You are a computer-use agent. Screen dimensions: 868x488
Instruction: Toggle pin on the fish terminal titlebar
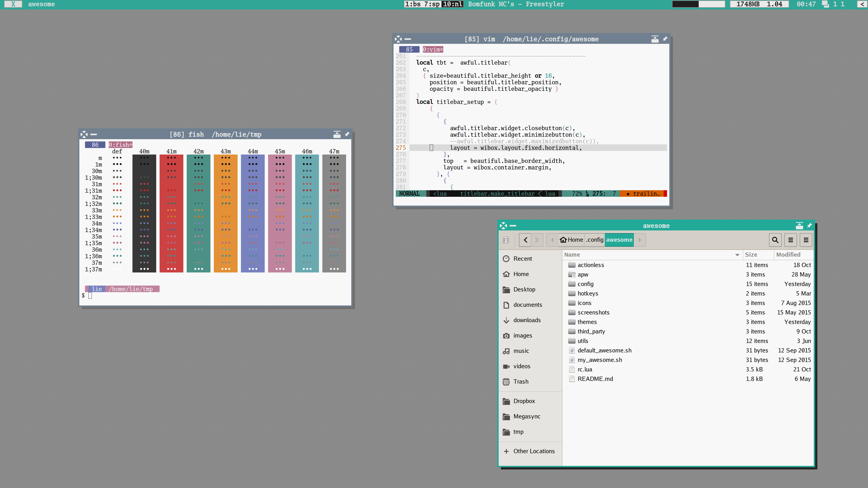(347, 134)
